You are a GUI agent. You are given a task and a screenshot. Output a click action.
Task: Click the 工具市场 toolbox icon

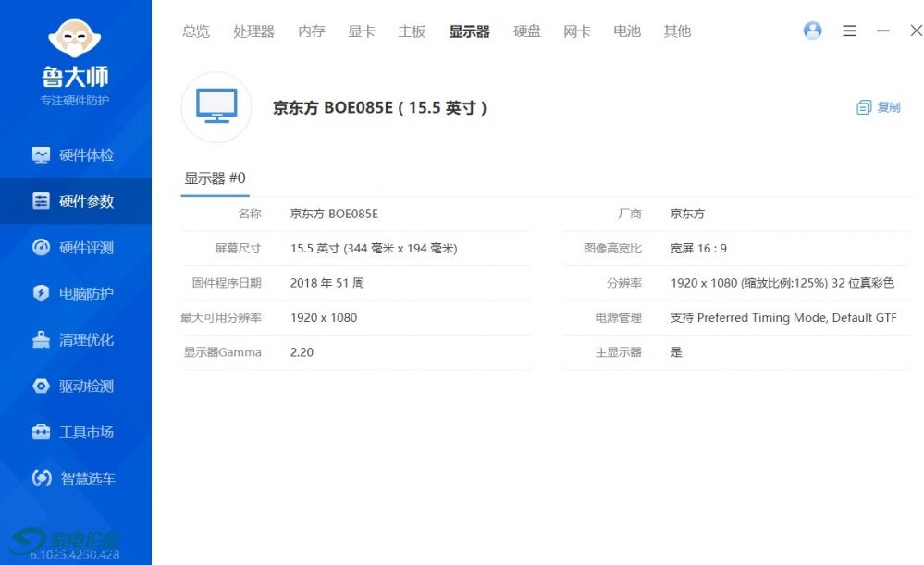41,432
